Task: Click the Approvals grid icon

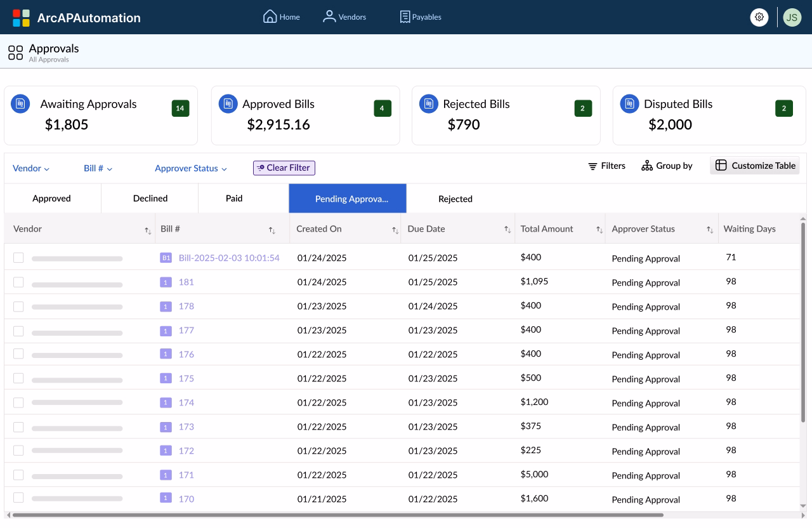Action: click(x=16, y=53)
